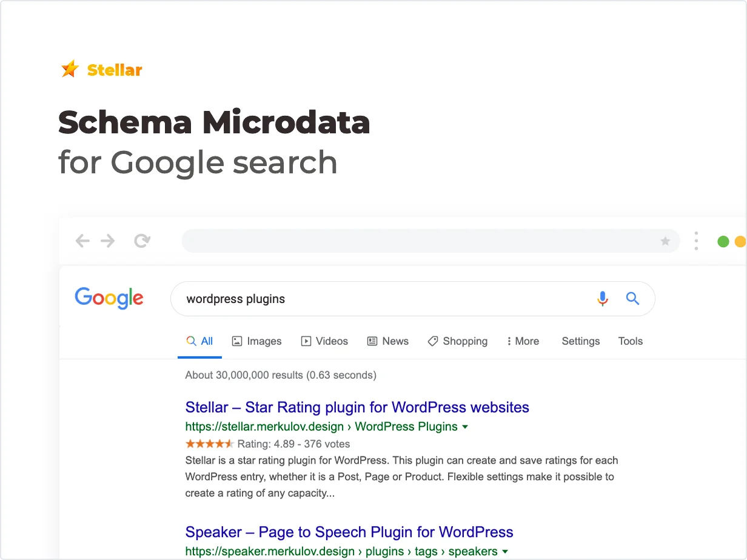
Task: Expand Stellar result URL dropdown arrow
Action: point(465,427)
